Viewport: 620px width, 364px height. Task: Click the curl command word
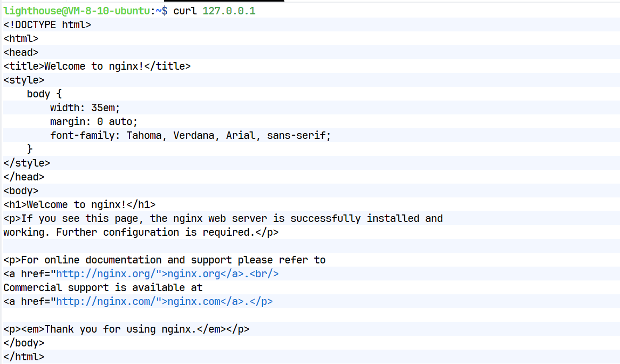point(185,11)
